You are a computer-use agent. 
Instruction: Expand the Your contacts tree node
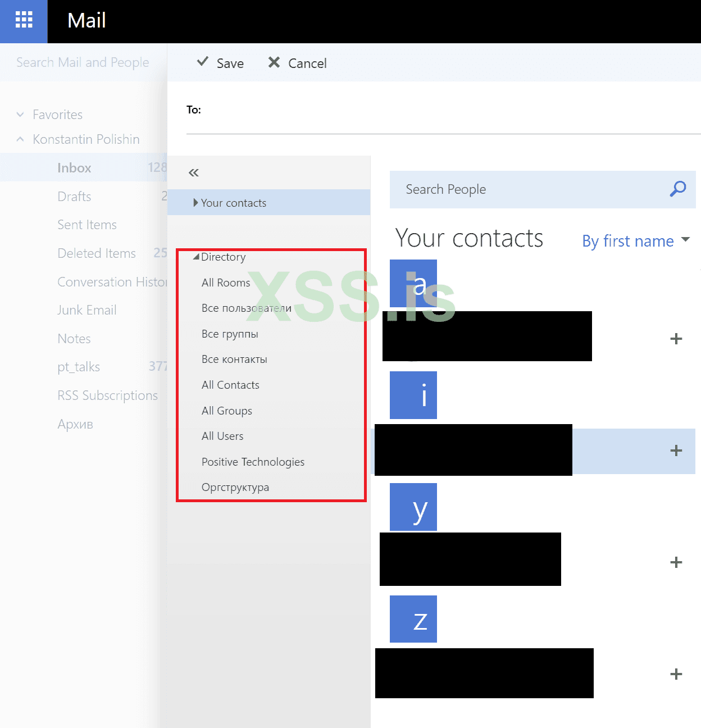point(195,203)
